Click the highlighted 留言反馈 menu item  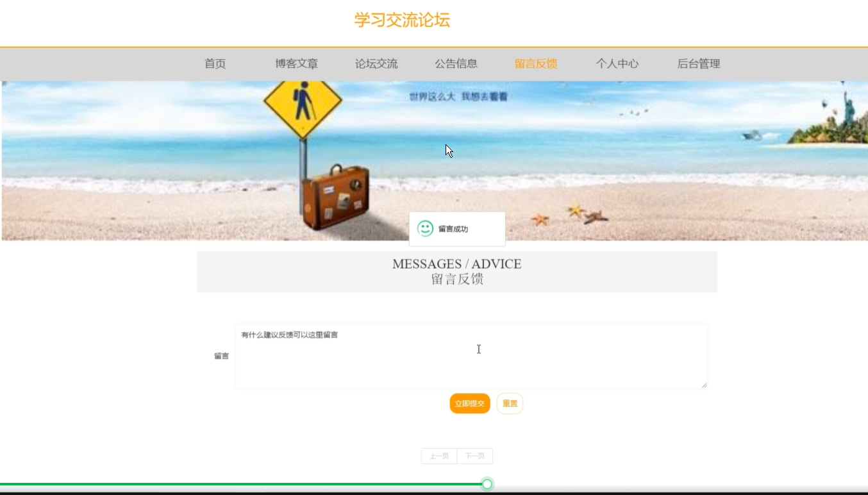536,63
